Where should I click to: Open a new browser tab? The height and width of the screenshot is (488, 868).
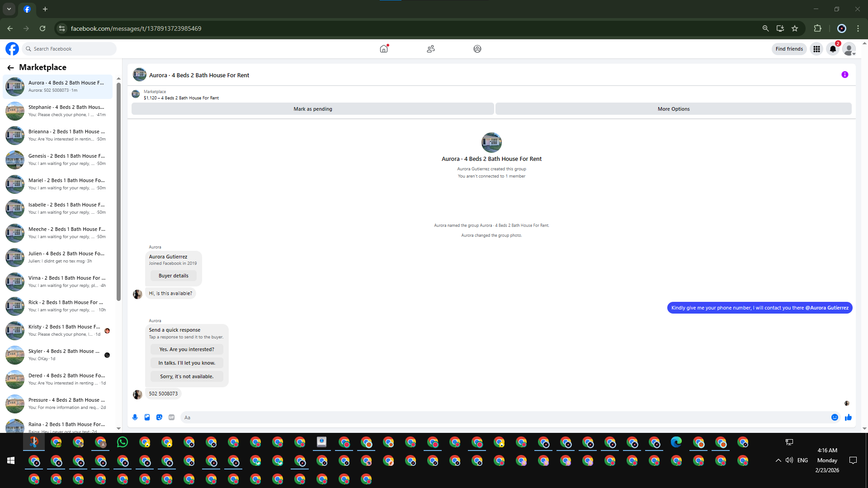45,9
